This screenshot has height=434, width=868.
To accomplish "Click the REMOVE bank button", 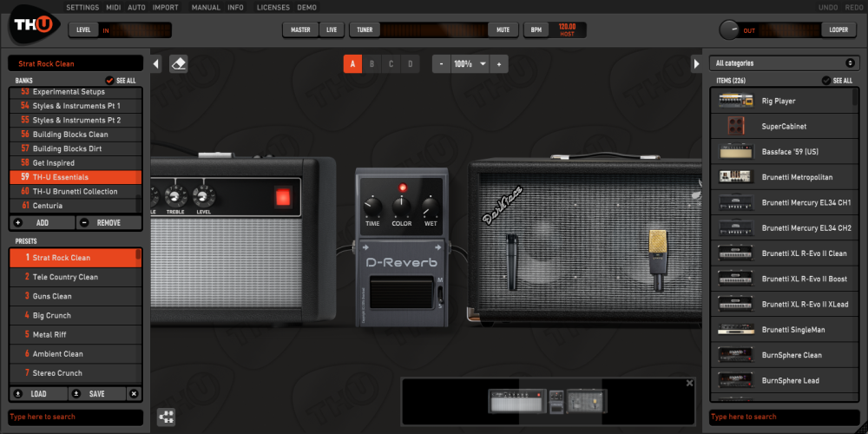I will tap(108, 222).
